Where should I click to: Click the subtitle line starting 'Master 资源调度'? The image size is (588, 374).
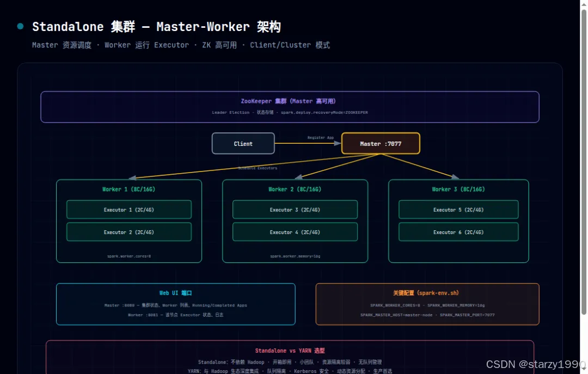coord(181,45)
